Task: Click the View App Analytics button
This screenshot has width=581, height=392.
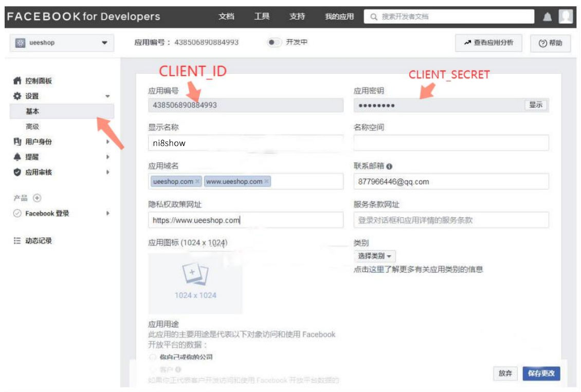Action: tap(488, 43)
